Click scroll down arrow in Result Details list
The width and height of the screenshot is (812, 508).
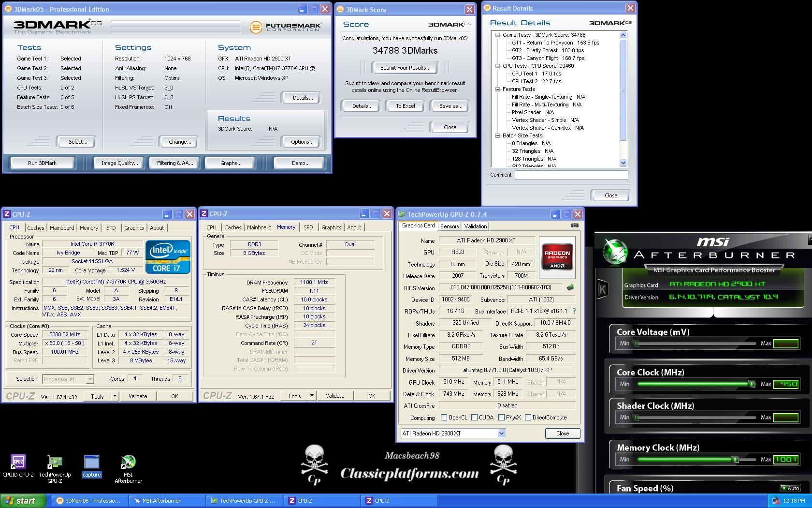coord(623,163)
